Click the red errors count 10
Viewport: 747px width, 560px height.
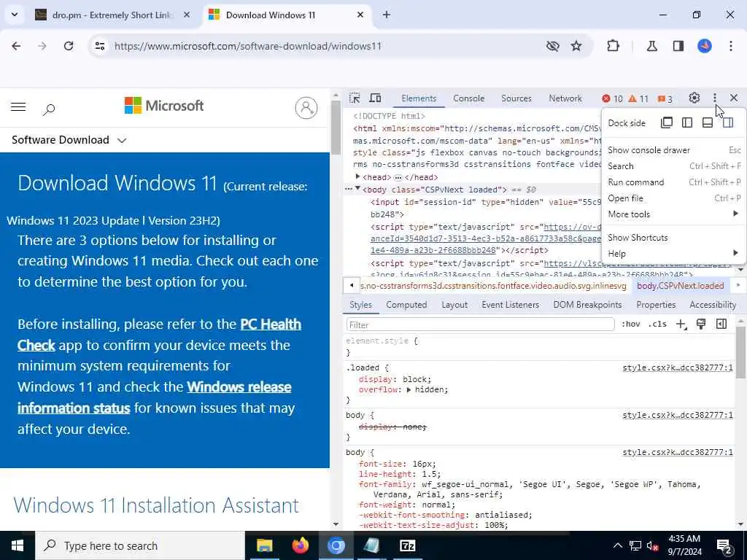(x=612, y=98)
